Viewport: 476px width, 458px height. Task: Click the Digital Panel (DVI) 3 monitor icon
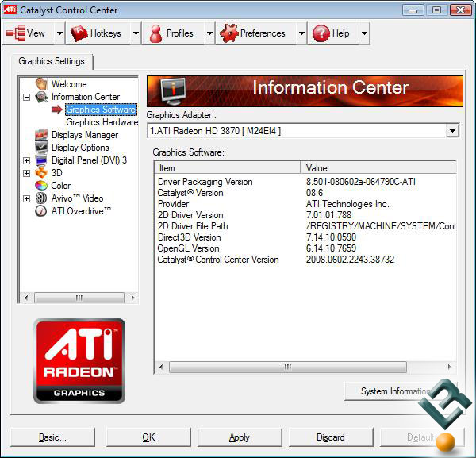41,160
